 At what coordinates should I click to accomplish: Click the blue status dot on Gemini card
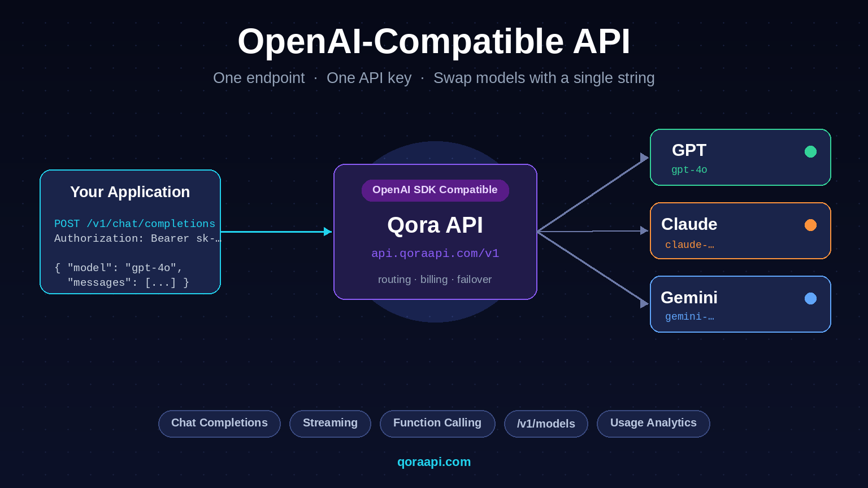(810, 298)
